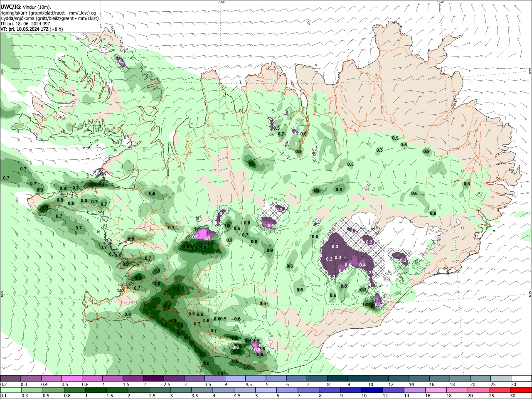Pick the light lavender 4–4.5 swatch in snow scale
This screenshot has height=399, width=532.
pos(235,378)
